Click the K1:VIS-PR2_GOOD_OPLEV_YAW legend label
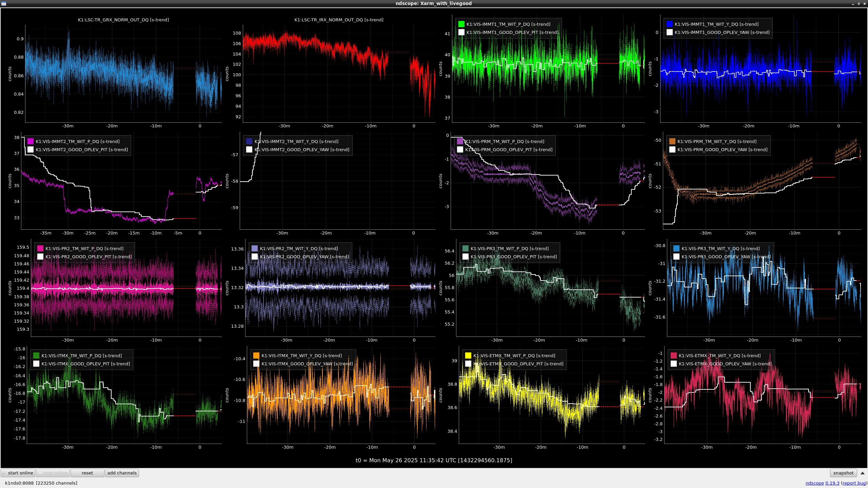Image resolution: width=868 pixels, height=488 pixels. point(304,257)
